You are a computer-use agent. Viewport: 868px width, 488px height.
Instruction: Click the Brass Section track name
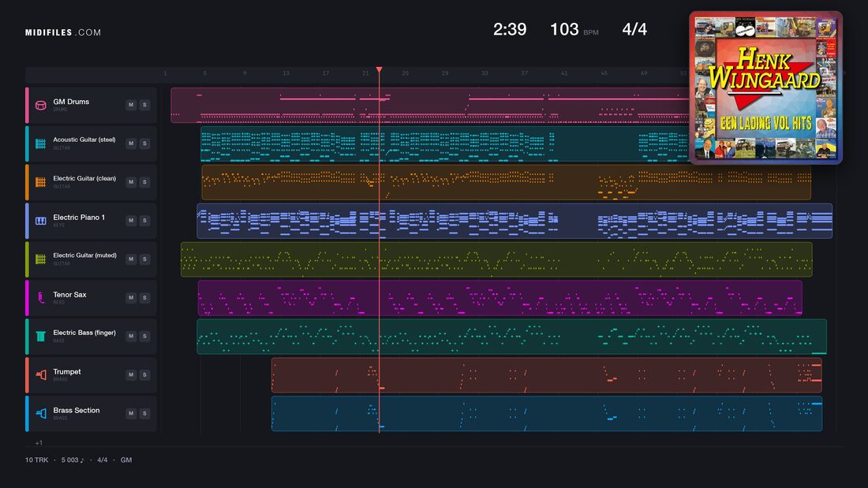pos(77,411)
